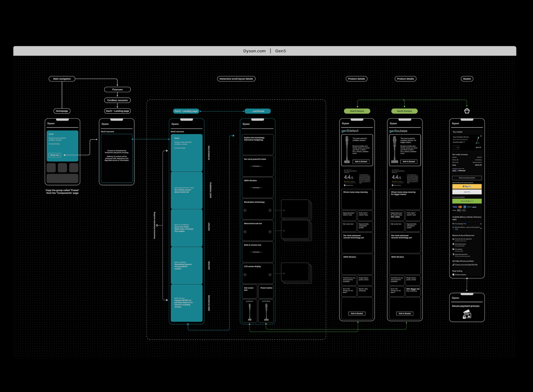
Task: Click the gen5detect thumbnail in continued frame
Action: 250,311
